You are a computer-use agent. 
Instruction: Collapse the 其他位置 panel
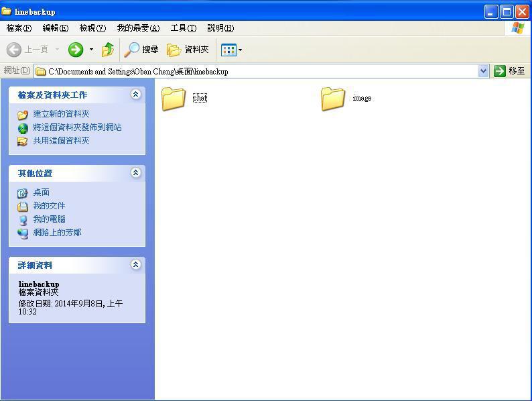(136, 173)
